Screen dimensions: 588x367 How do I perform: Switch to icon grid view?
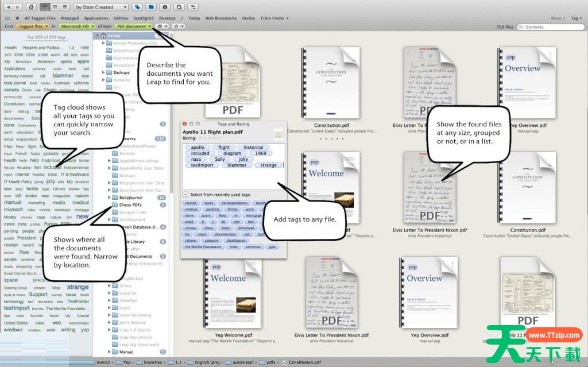click(45, 7)
